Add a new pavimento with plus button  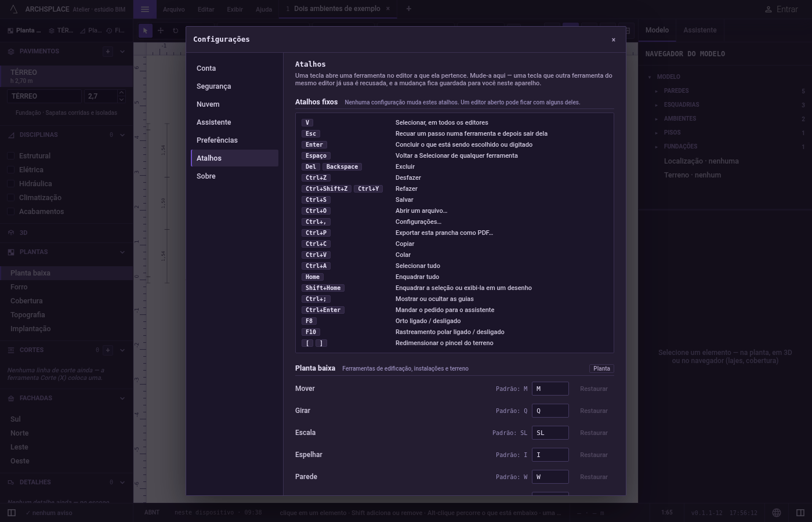click(x=107, y=52)
